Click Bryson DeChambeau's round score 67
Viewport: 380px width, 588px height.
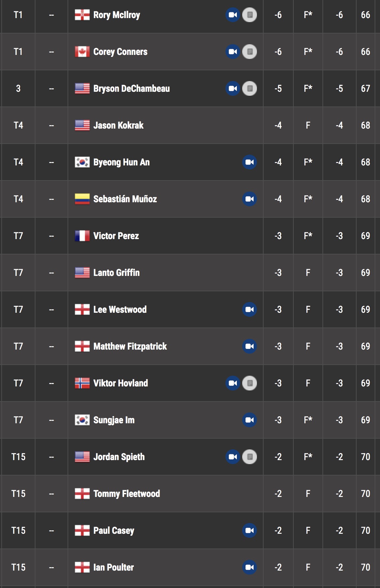(x=365, y=88)
